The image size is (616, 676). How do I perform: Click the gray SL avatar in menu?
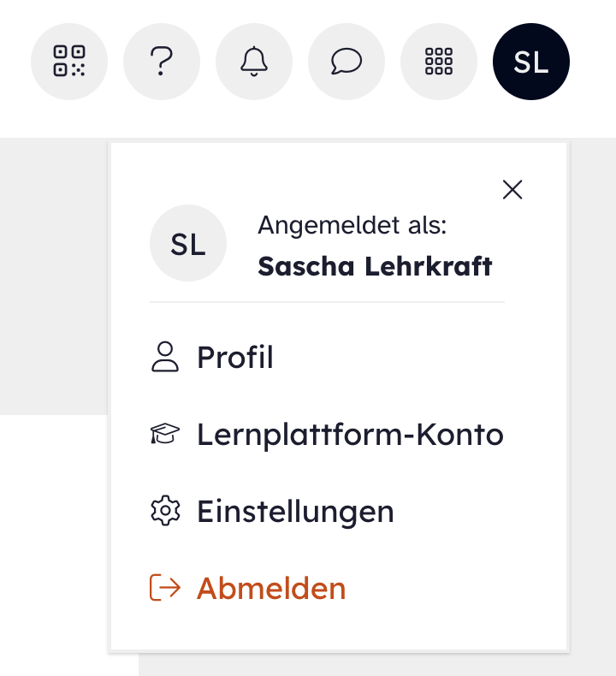(188, 244)
